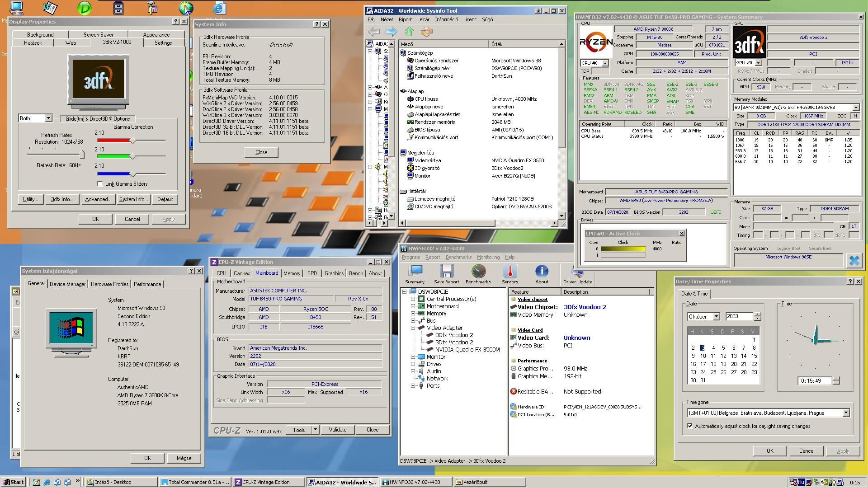Collapse Video Adapter tree node
Image resolution: width=868 pixels, height=488 pixels.
[413, 328]
